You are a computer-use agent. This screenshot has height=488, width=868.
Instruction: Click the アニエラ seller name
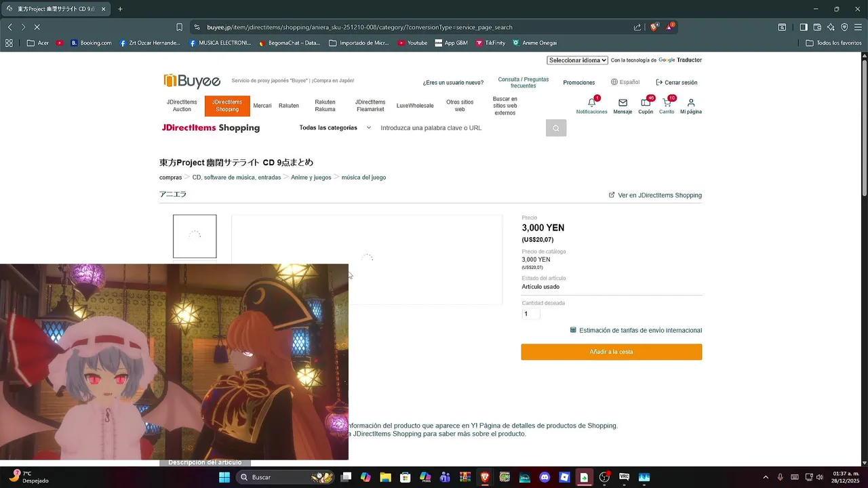click(x=173, y=195)
